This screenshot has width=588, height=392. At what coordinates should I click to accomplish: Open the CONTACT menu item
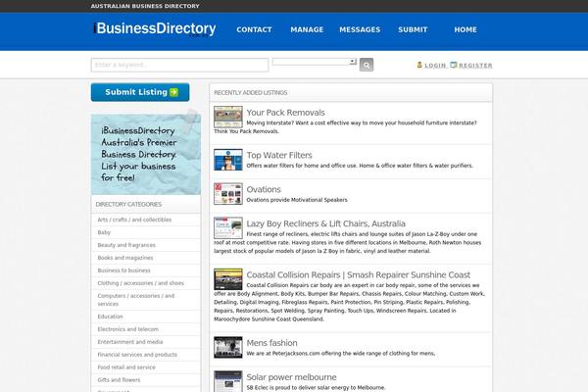(254, 29)
